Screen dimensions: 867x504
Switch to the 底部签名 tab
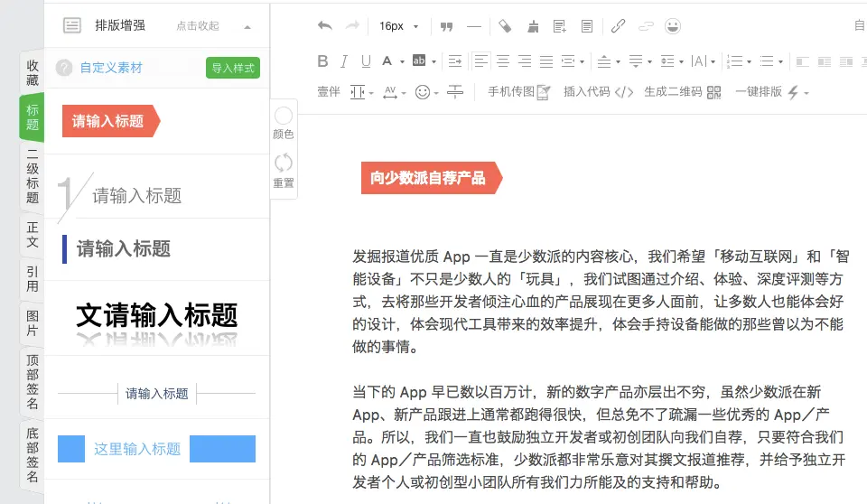click(33, 454)
